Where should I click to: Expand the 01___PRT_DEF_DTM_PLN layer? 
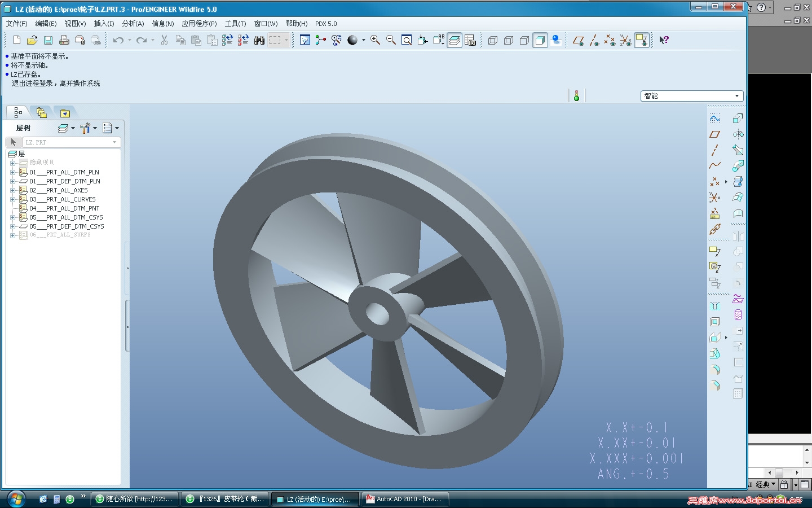(x=12, y=181)
